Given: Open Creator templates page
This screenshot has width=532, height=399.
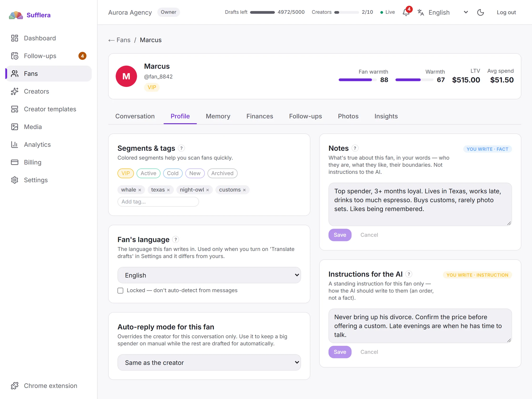Looking at the screenshot, I should (x=49, y=109).
